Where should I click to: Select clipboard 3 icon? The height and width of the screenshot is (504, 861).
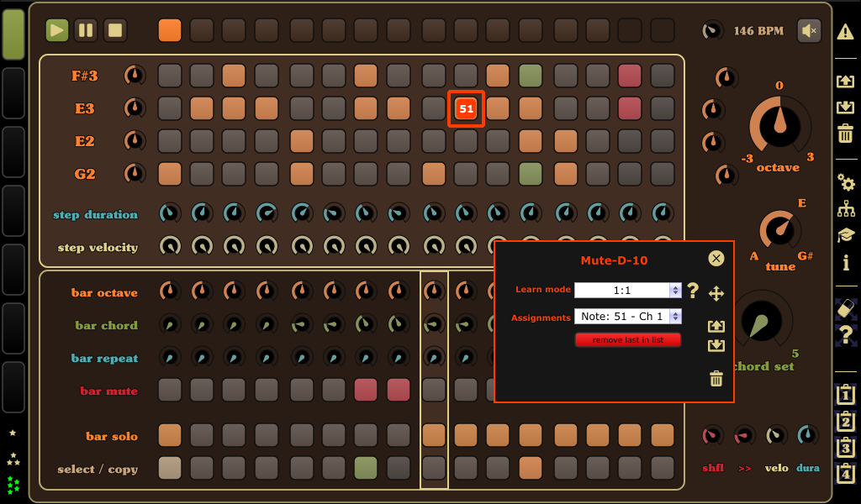(846, 447)
